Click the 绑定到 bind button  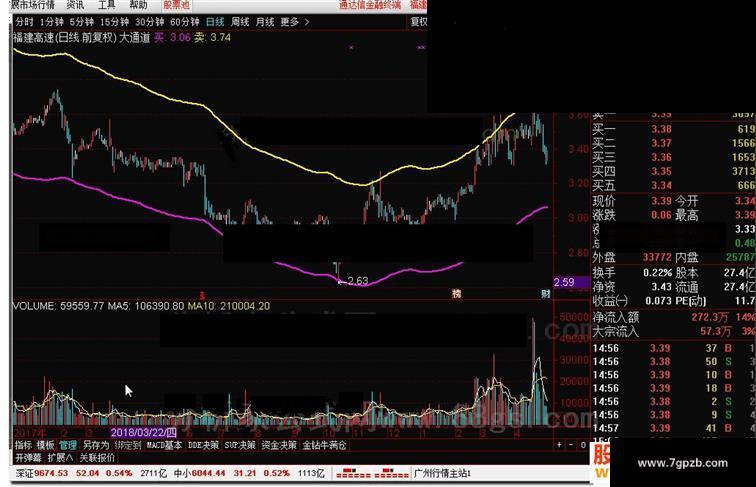[128, 445]
